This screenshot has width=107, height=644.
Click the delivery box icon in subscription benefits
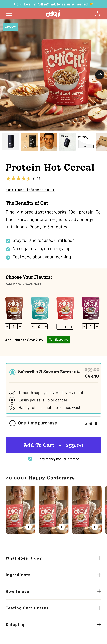click(12, 393)
